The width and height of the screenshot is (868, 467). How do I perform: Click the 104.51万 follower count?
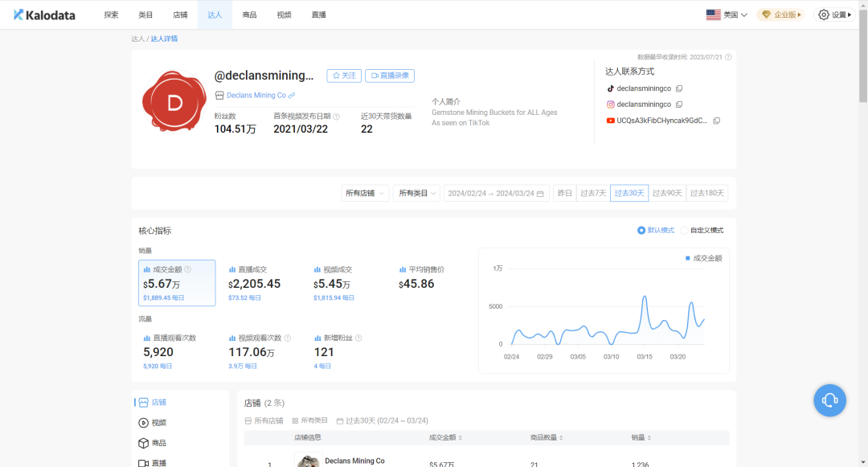pyautogui.click(x=235, y=129)
